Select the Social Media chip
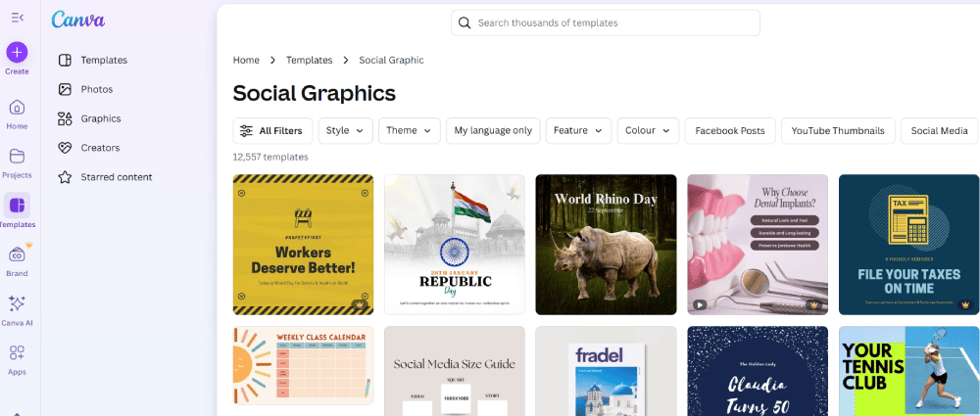This screenshot has width=980, height=416. tap(940, 130)
